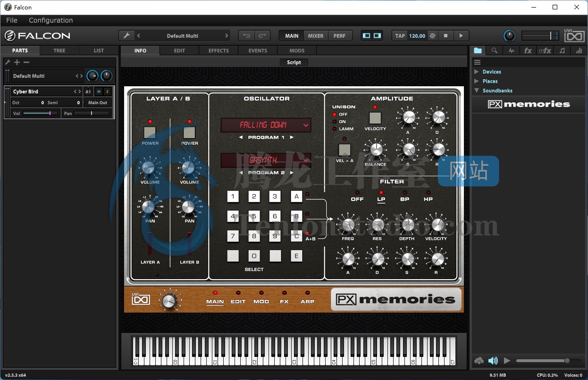Image resolution: width=588 pixels, height=380 pixels.
Task: Turn filter OFF
Action: coord(357,199)
